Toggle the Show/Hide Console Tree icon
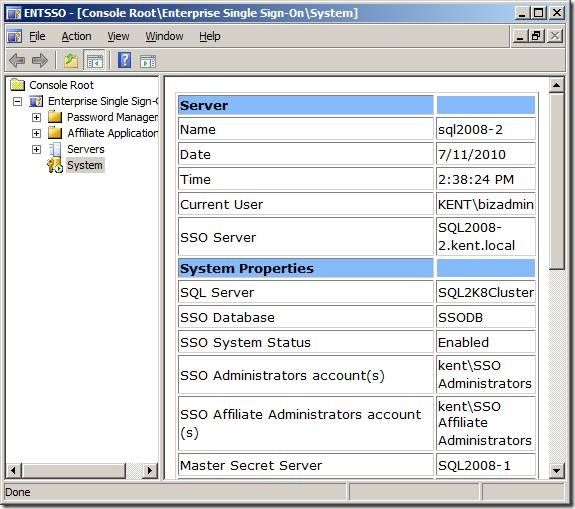This screenshot has width=575, height=509. point(95,61)
